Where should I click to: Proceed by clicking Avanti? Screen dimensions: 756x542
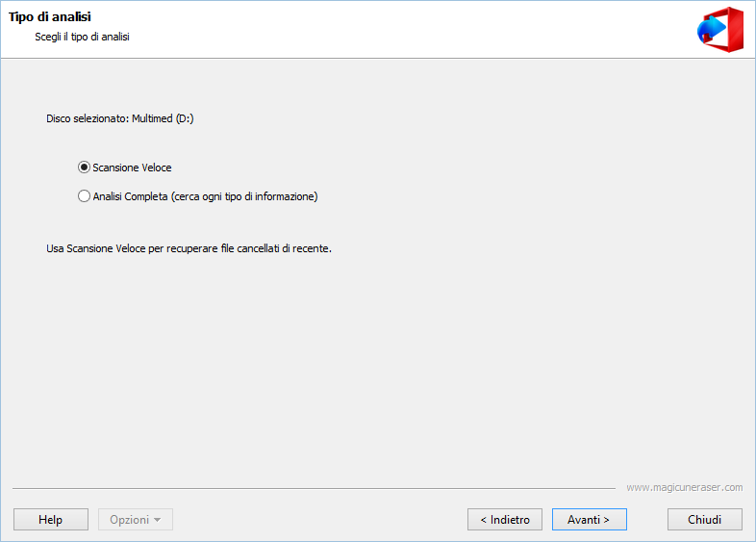(589, 520)
